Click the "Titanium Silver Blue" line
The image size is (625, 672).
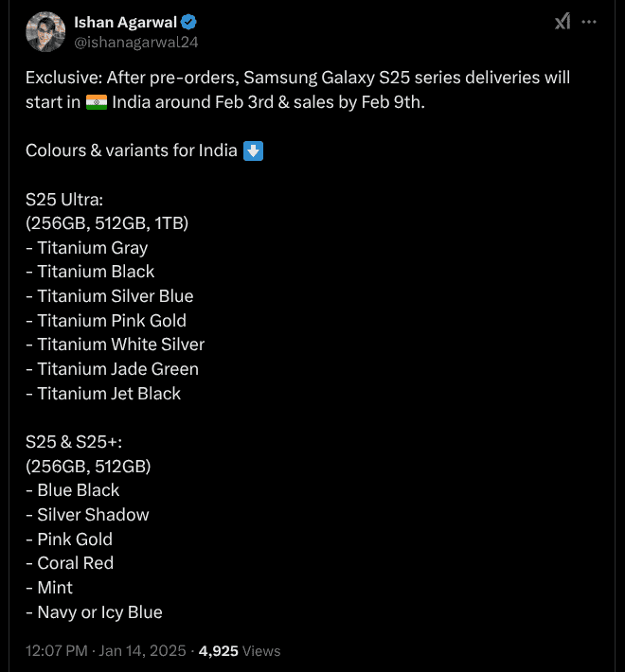pyautogui.click(x=110, y=296)
